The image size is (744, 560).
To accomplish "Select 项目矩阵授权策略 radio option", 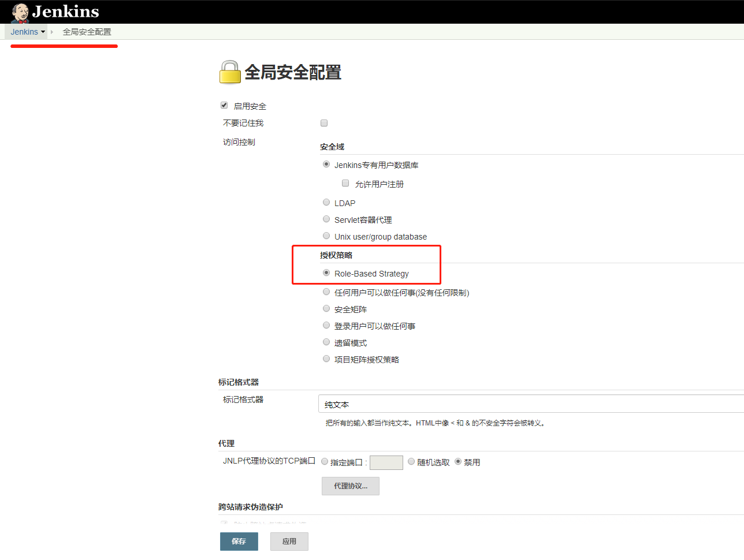I will pos(326,359).
